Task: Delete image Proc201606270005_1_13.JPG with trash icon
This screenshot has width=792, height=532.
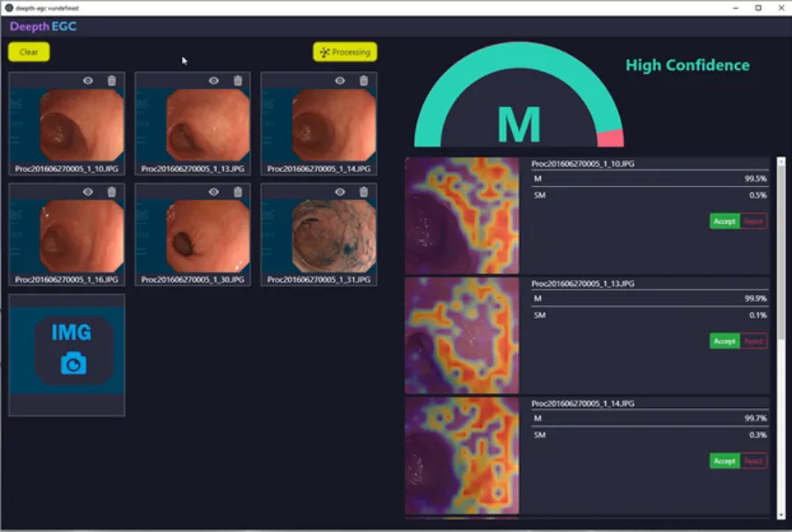Action: (x=238, y=81)
